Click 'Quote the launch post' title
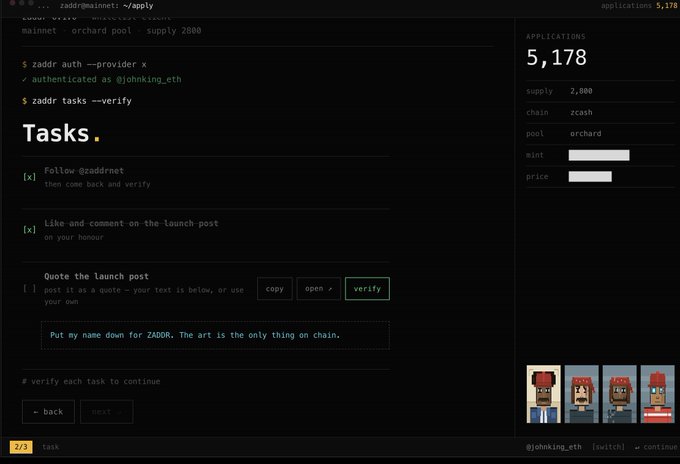Screen dimensions: 680x464 pyautogui.click(x=96, y=276)
